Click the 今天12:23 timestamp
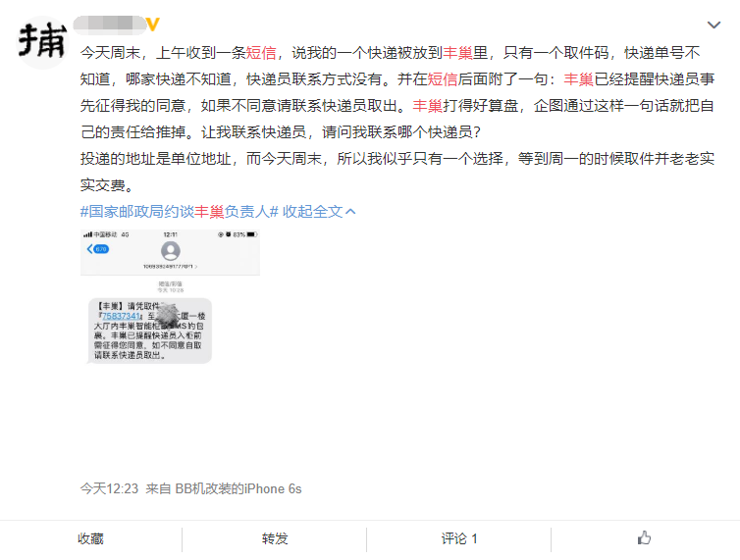The height and width of the screenshot is (560, 740). click(109, 487)
